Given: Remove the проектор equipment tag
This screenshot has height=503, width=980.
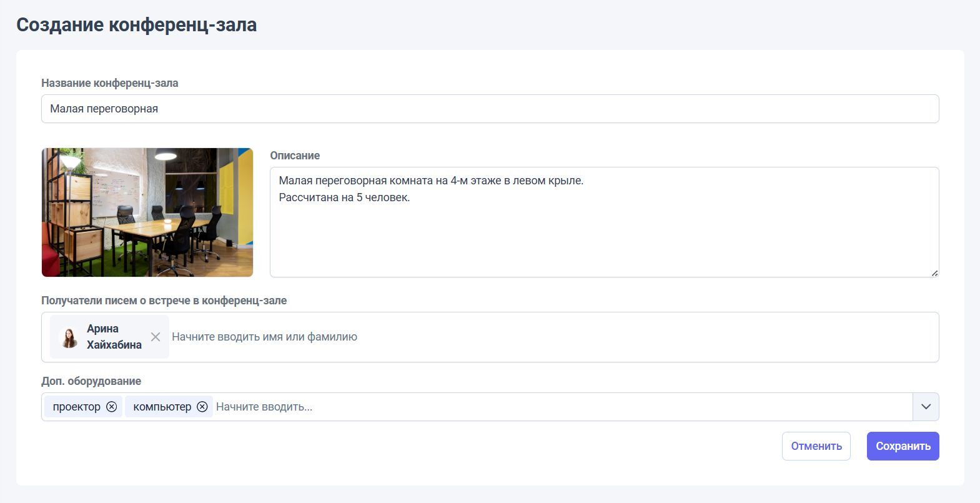Looking at the screenshot, I should (x=111, y=407).
